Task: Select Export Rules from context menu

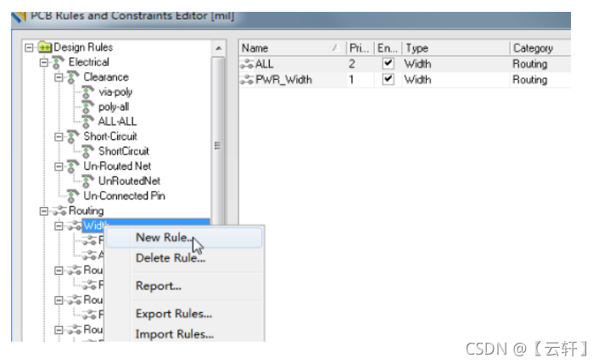Action: pos(184,314)
